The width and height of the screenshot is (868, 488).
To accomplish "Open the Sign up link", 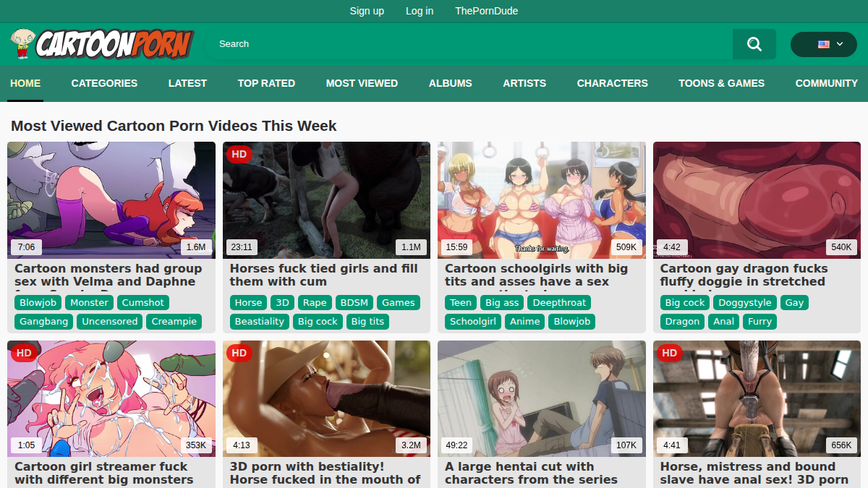I will (367, 11).
